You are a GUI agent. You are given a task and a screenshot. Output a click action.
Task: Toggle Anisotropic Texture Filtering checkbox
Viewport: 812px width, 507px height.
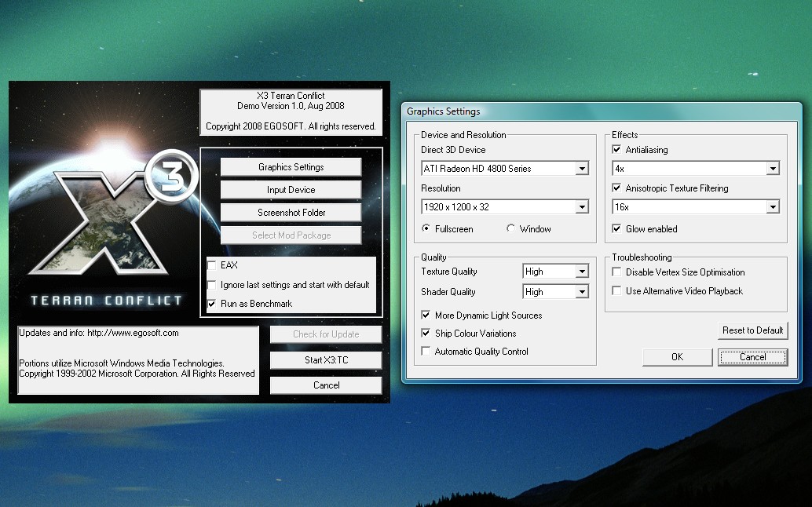point(616,188)
